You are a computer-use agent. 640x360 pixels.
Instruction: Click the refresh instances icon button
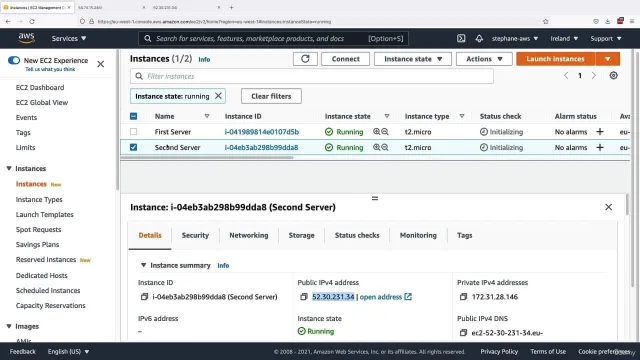tap(305, 59)
